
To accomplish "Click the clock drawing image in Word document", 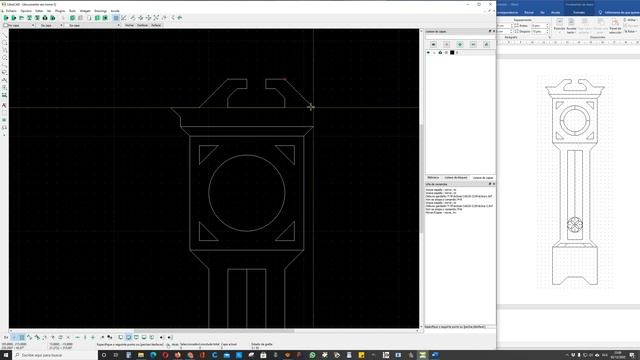I will pyautogui.click(x=575, y=182).
